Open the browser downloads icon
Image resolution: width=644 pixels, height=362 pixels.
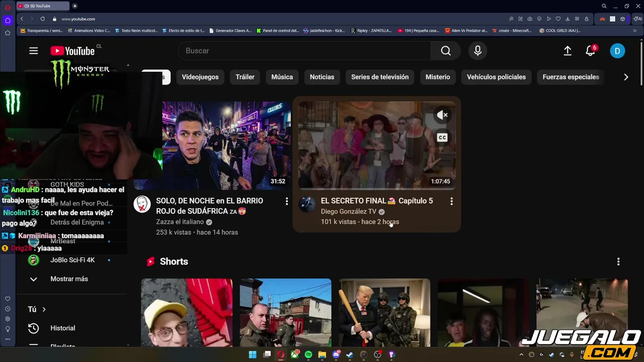point(568,19)
